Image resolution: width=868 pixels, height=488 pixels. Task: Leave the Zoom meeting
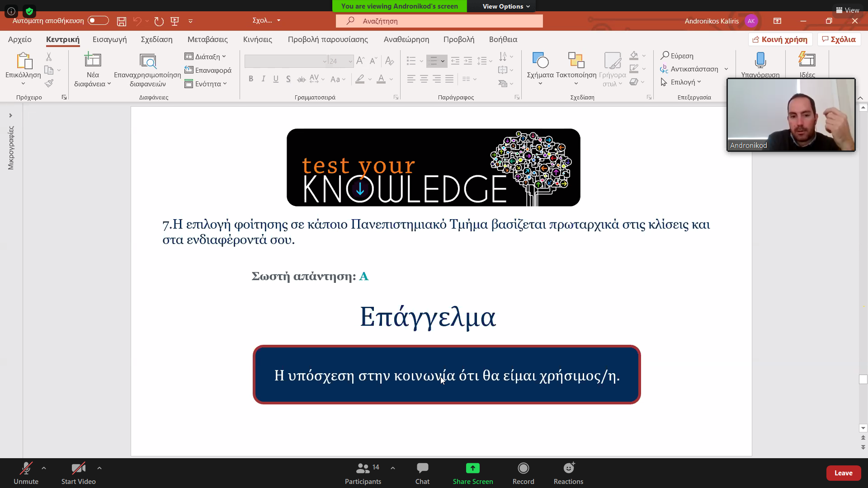pyautogui.click(x=843, y=473)
